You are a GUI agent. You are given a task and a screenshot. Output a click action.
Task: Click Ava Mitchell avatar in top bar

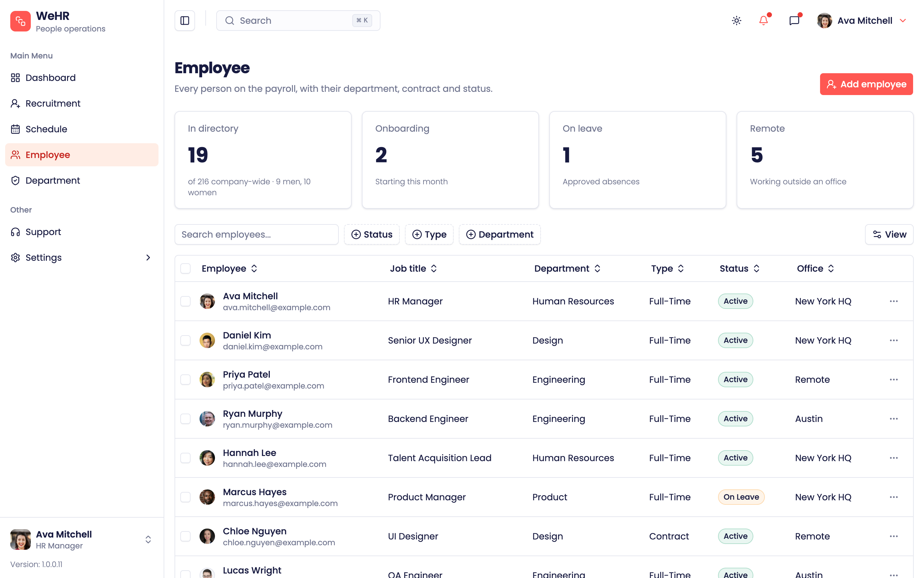824,21
